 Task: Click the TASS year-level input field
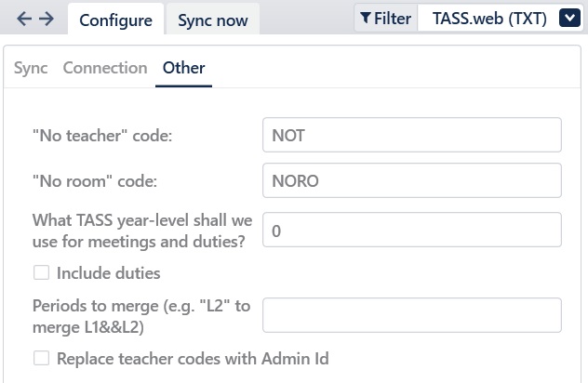[412, 230]
